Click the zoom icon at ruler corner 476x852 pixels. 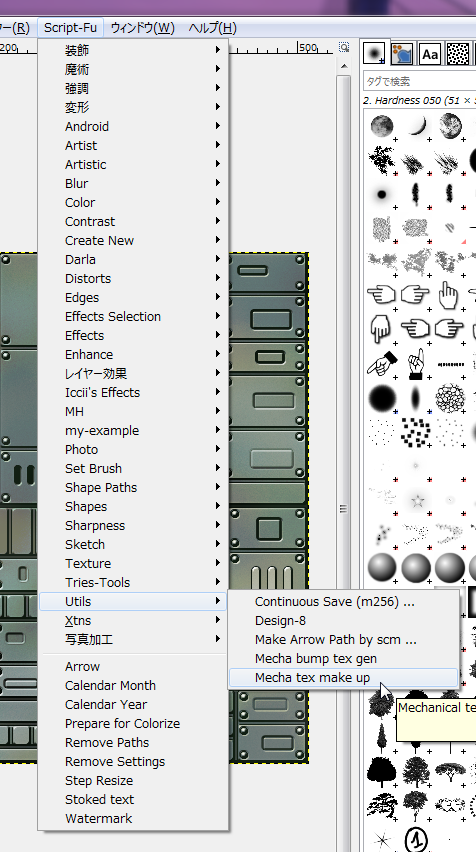point(343,47)
